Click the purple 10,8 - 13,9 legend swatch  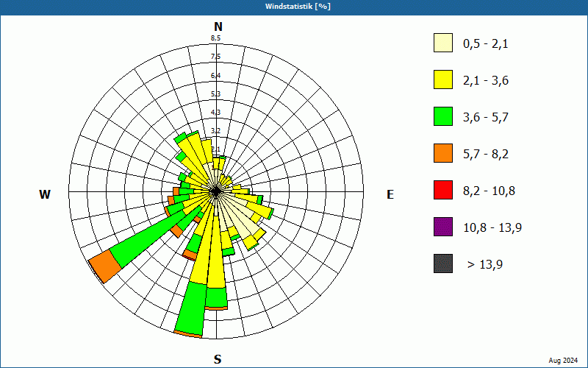point(443,227)
